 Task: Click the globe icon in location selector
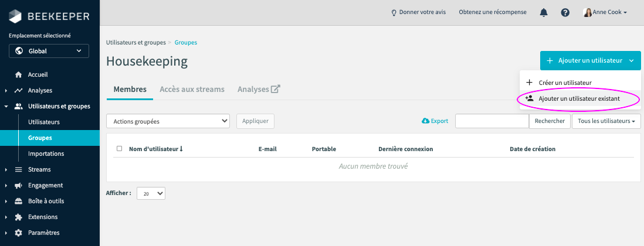19,51
